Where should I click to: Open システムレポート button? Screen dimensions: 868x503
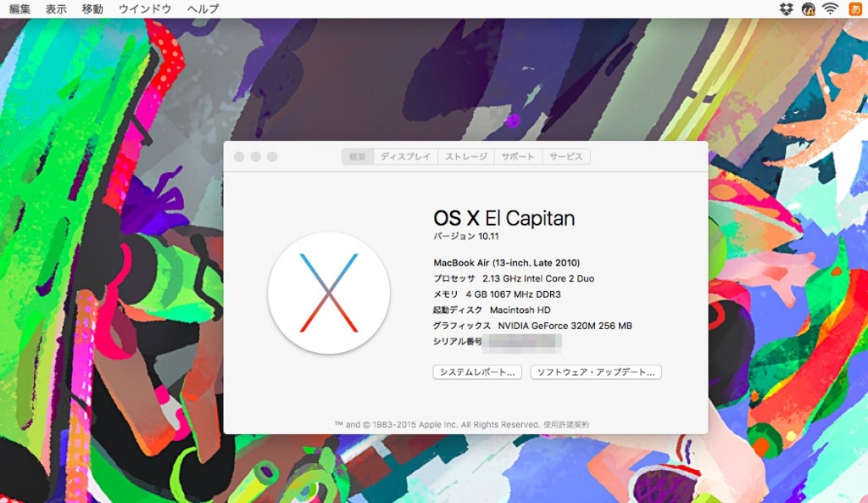(x=477, y=372)
